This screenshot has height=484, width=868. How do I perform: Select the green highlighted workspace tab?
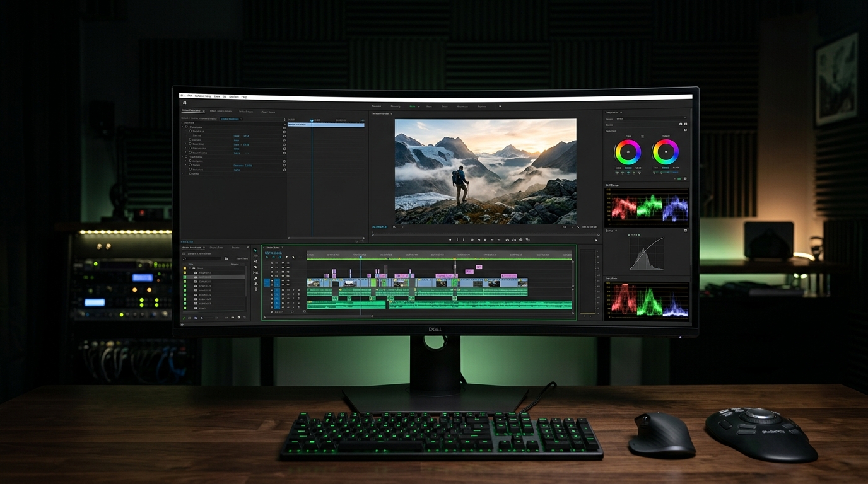click(413, 107)
